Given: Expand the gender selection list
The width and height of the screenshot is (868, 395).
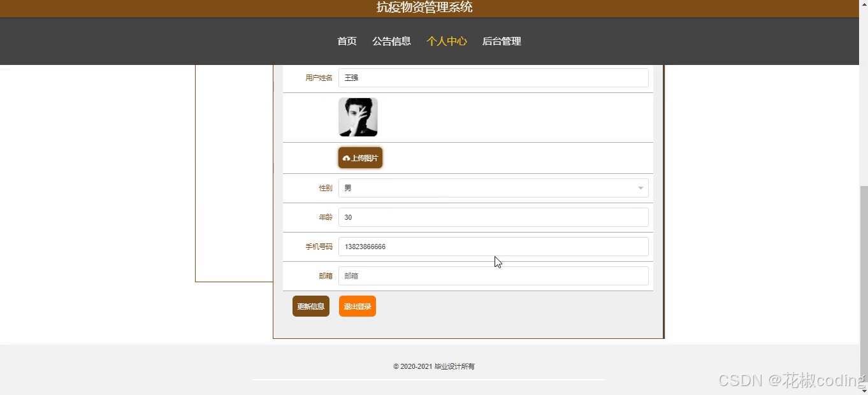Looking at the screenshot, I should [x=640, y=187].
